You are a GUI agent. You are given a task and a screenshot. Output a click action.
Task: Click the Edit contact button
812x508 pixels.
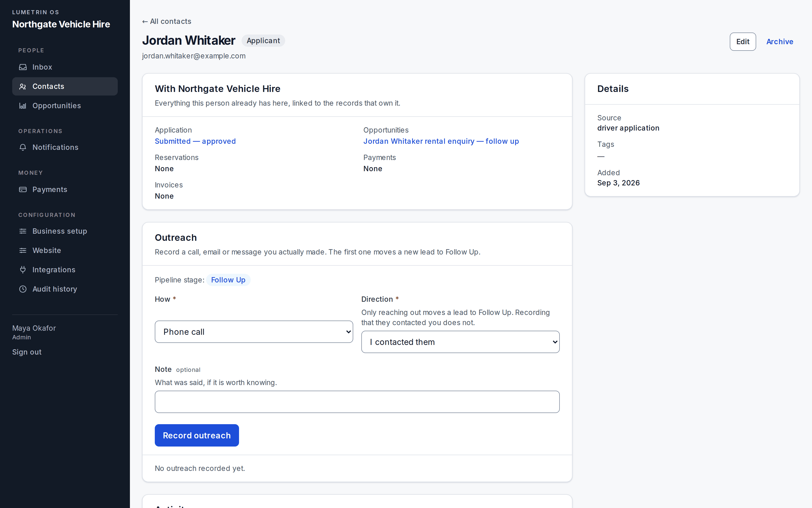click(x=742, y=42)
